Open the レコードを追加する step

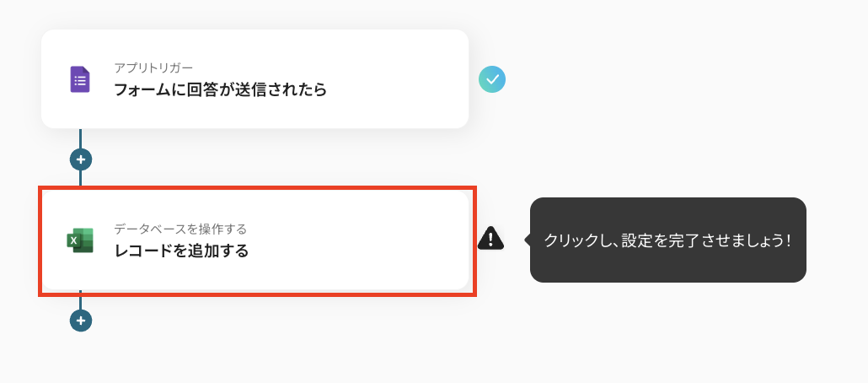point(181,251)
